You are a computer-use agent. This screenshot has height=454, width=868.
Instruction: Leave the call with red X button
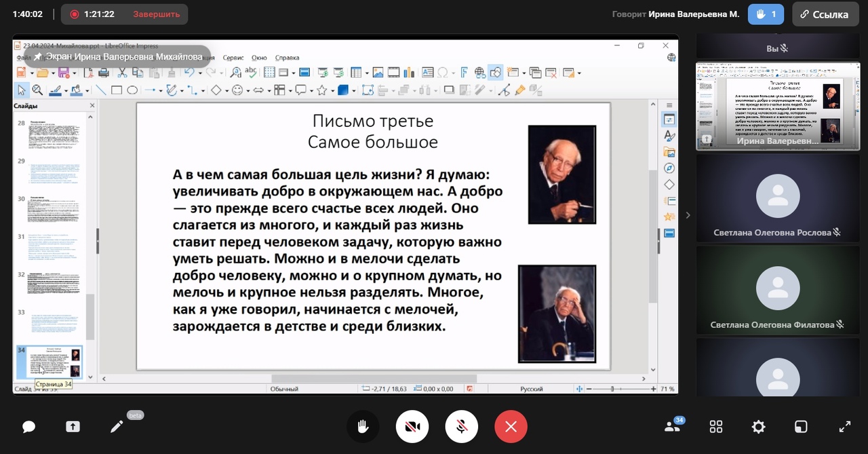(511, 427)
